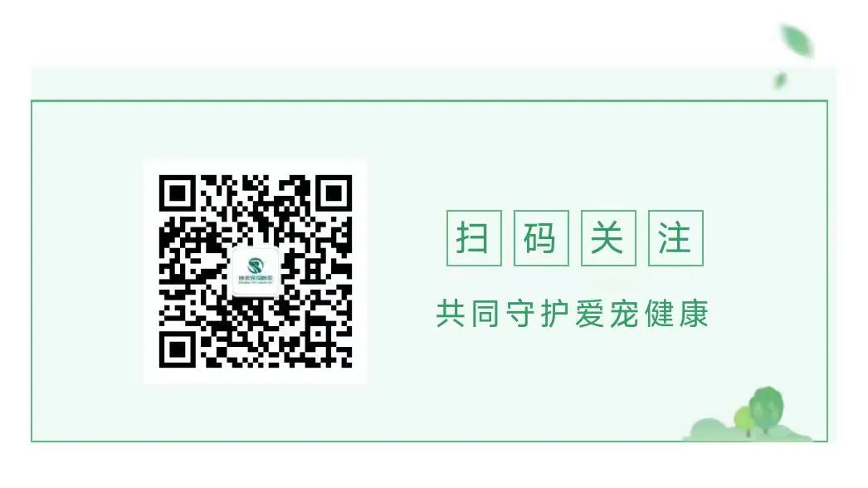
Task: Click the boxed character 扫
Action: pyautogui.click(x=474, y=238)
